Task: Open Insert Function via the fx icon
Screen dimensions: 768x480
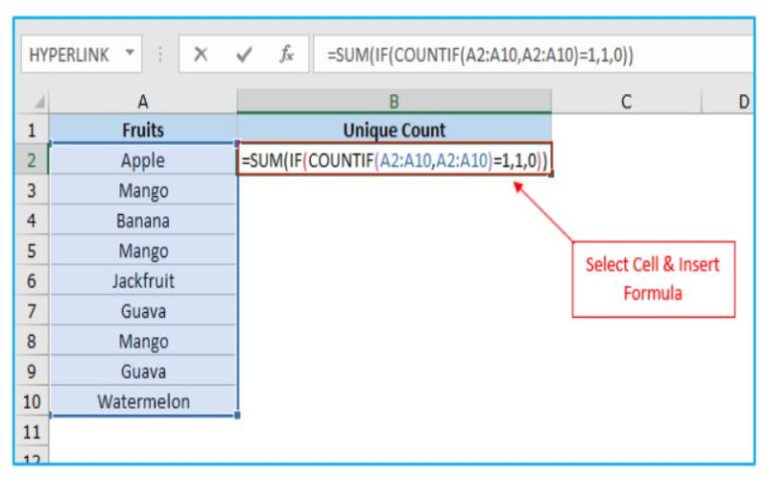Action: [287, 54]
